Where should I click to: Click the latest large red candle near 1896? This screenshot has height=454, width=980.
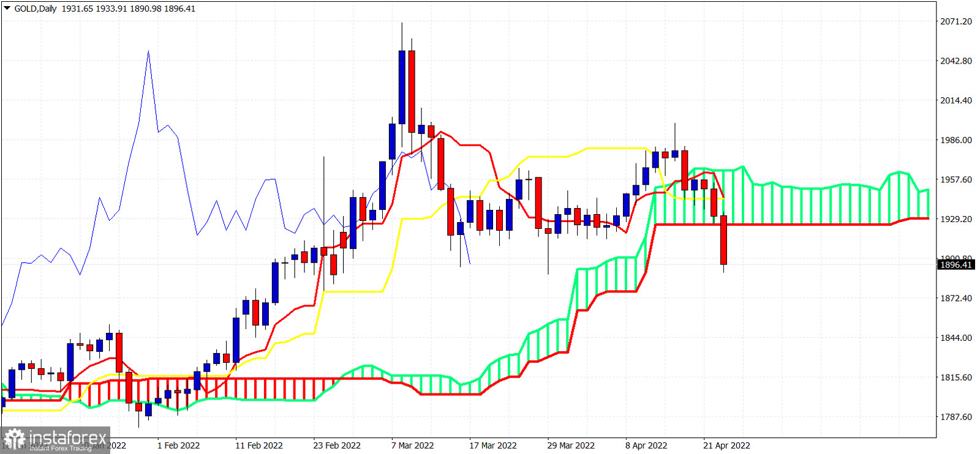click(724, 240)
